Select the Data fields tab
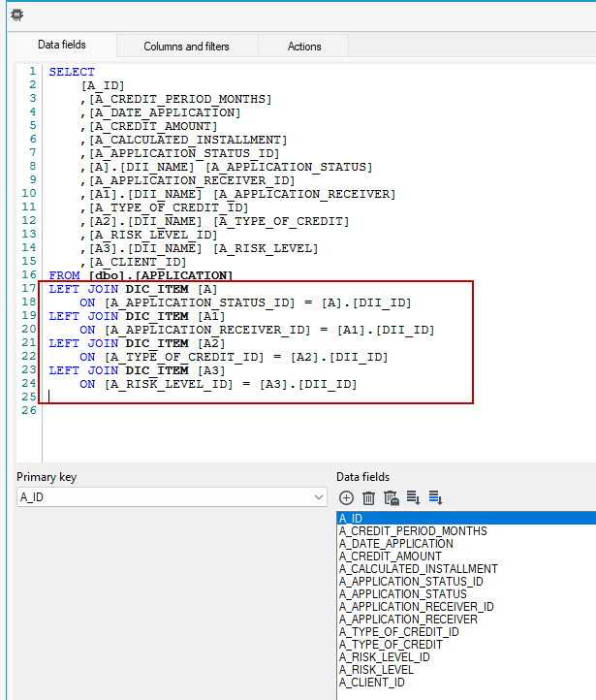 pyautogui.click(x=62, y=45)
